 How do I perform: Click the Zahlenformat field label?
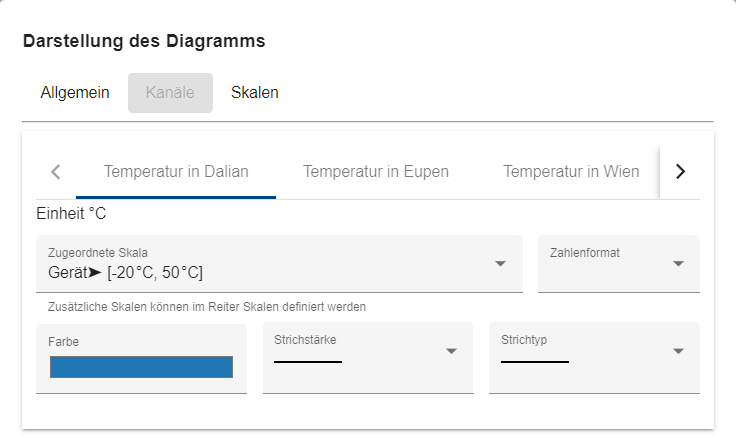[x=584, y=252]
